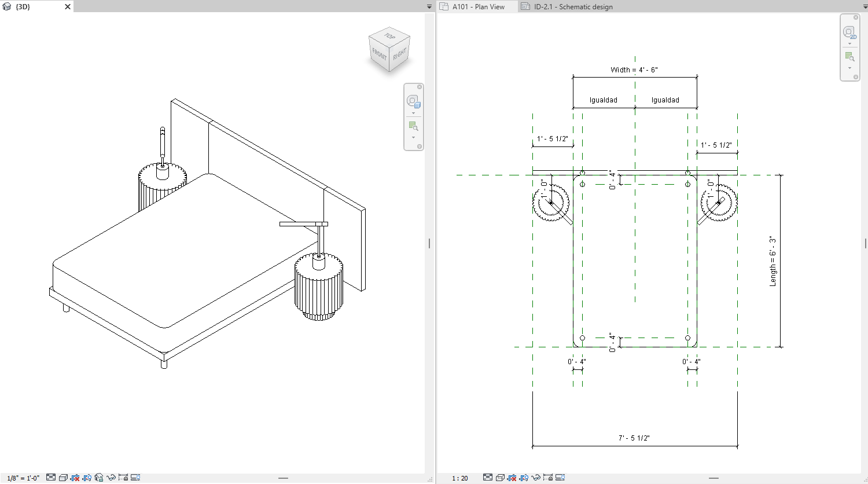Screen dimensions: 868x484
Task: Open the 2D steering wheel in plan view
Action: click(849, 32)
